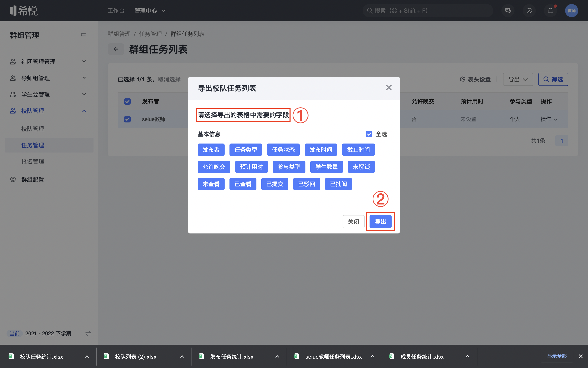Collapse the 校队管理 section chevron
The image size is (588, 368).
click(84, 111)
